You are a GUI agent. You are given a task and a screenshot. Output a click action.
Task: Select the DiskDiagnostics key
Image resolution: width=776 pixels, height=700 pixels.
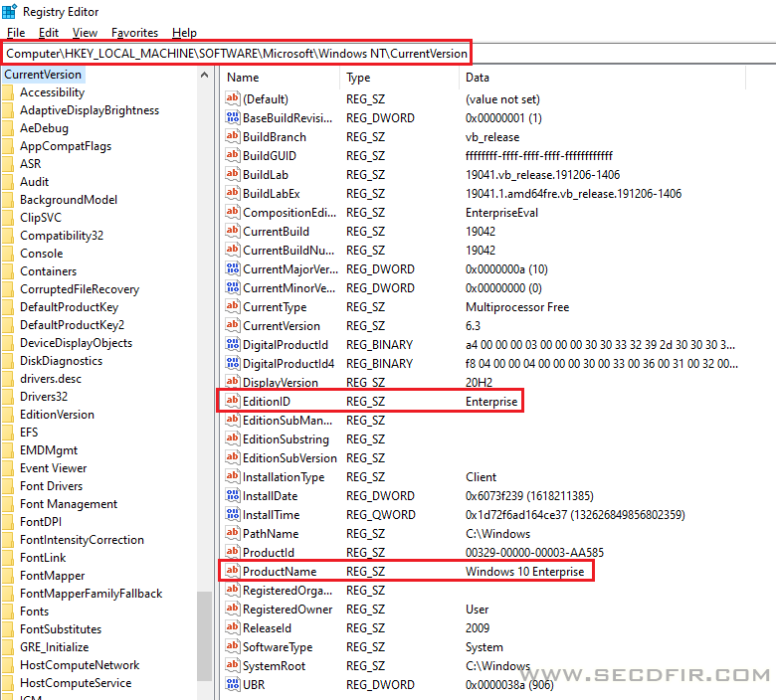61,361
